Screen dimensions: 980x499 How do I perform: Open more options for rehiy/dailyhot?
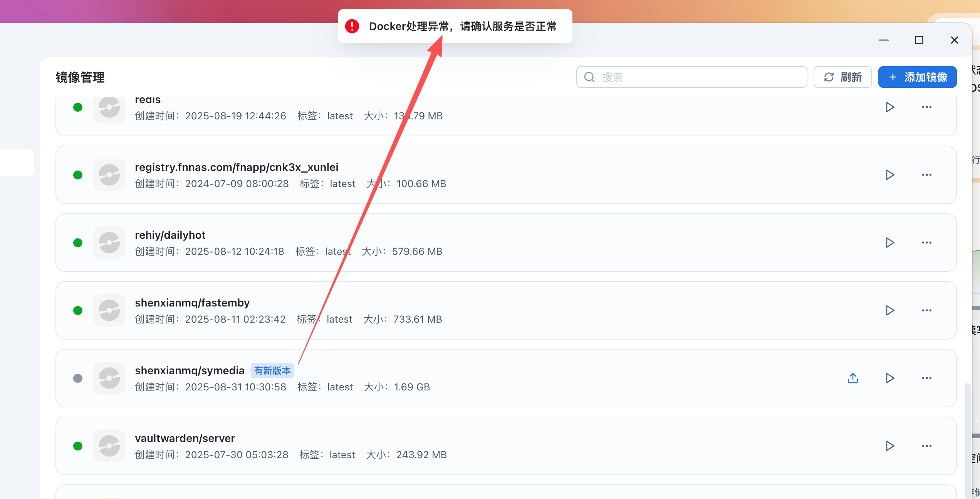[x=926, y=243]
